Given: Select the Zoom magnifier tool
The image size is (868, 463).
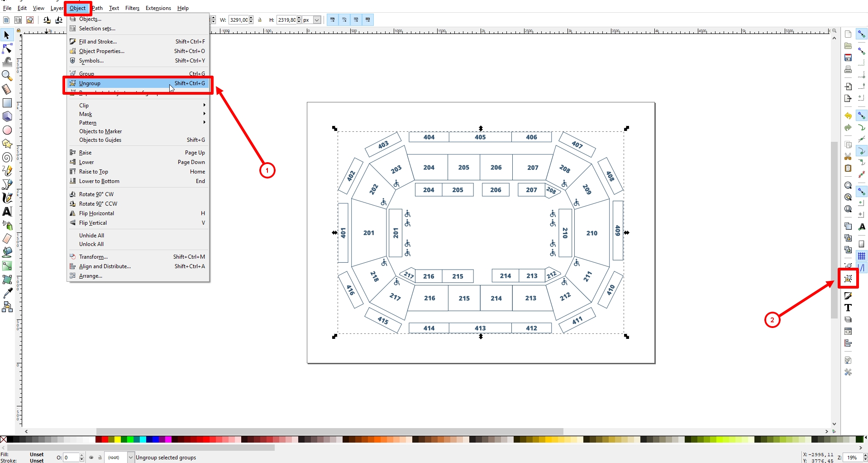Looking at the screenshot, I should click(x=7, y=76).
